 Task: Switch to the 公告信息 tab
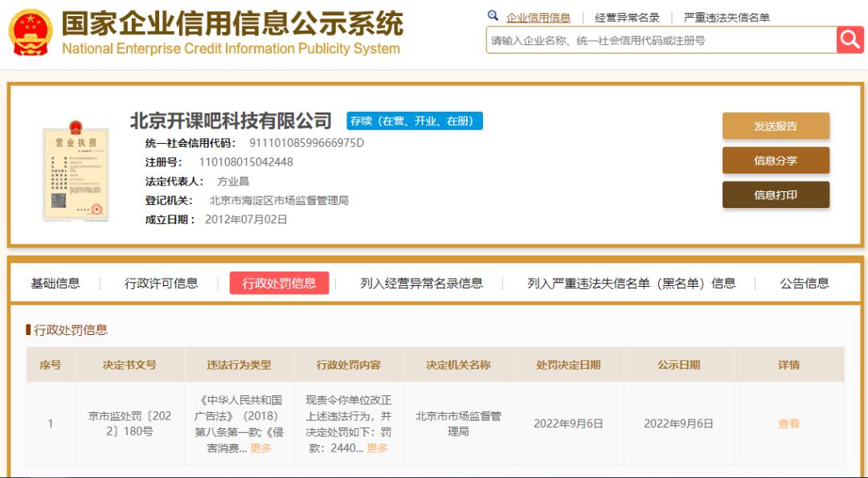point(805,284)
